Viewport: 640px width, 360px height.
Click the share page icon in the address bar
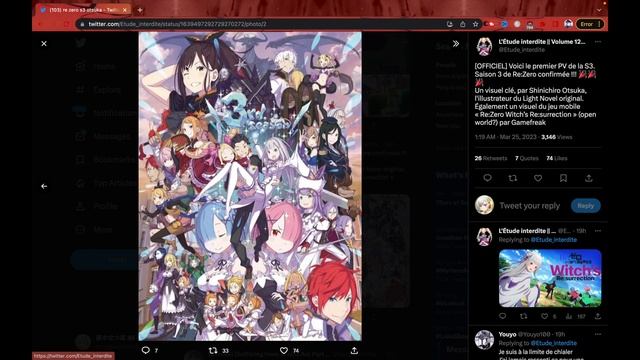[462, 24]
